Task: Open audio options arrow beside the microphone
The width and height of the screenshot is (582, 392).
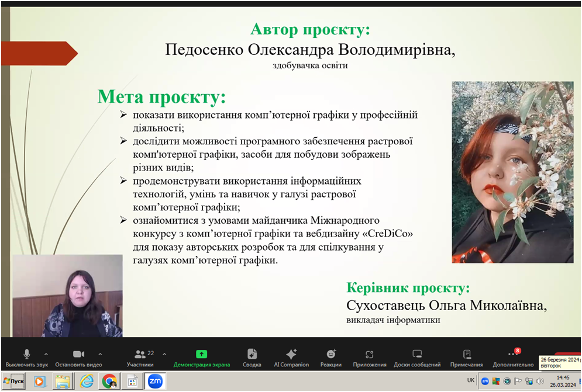Action: tap(46, 354)
